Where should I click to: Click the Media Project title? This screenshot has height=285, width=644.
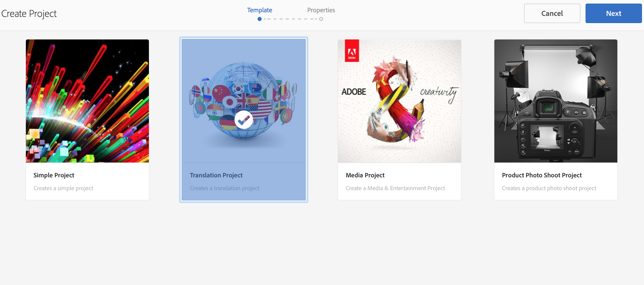(365, 175)
